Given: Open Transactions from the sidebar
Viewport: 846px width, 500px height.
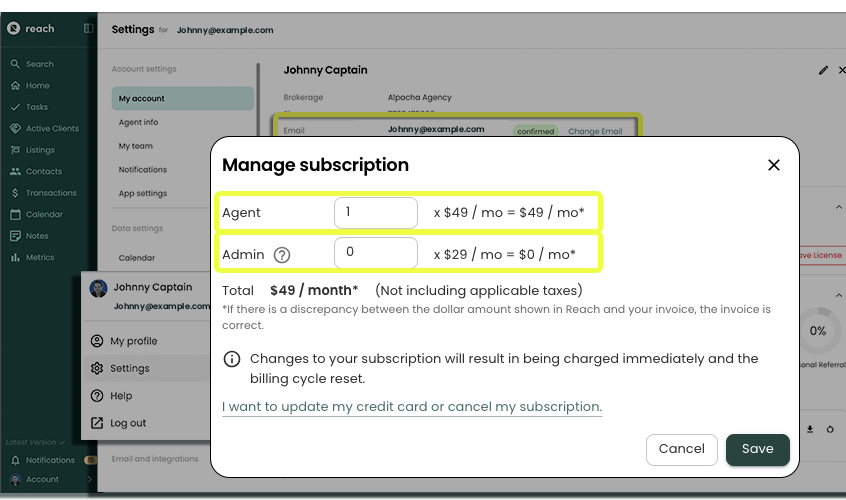Looking at the screenshot, I should pyautogui.click(x=51, y=193).
